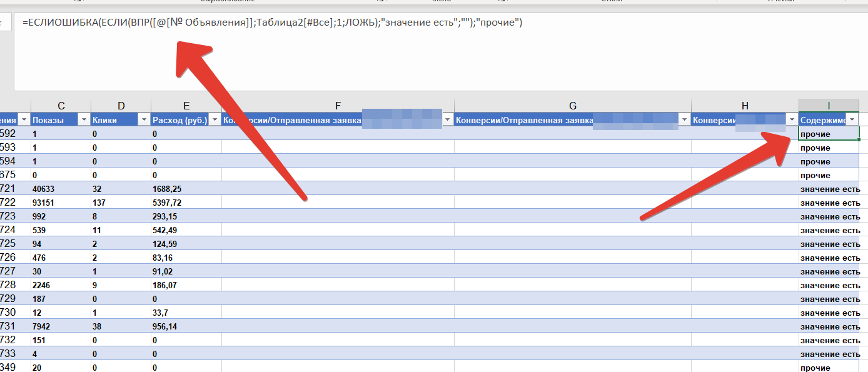The height and width of the screenshot is (372, 868).
Task: Click "прочие" in the row ending 675
Action: (x=815, y=175)
